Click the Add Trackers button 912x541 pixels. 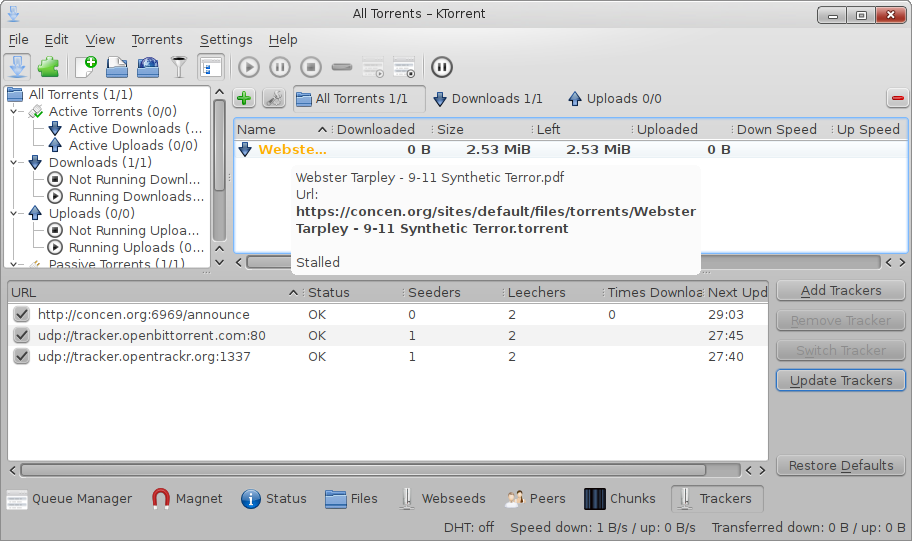tap(840, 290)
